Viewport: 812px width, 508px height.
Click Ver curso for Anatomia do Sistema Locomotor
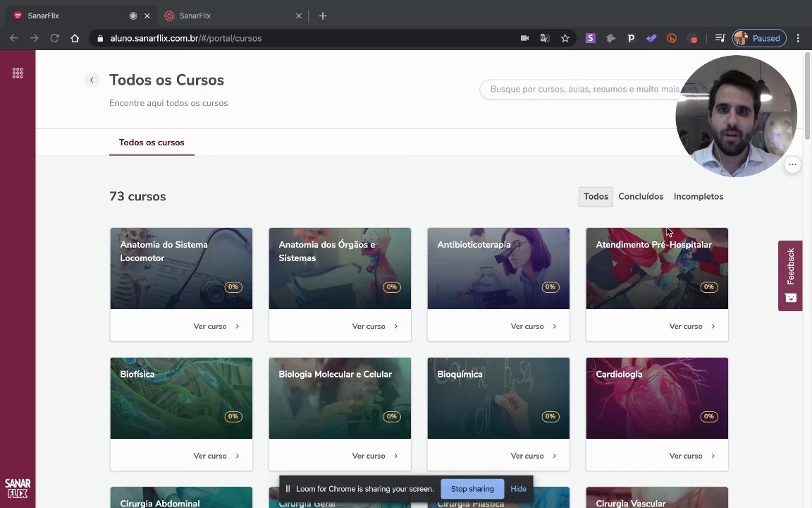point(216,326)
